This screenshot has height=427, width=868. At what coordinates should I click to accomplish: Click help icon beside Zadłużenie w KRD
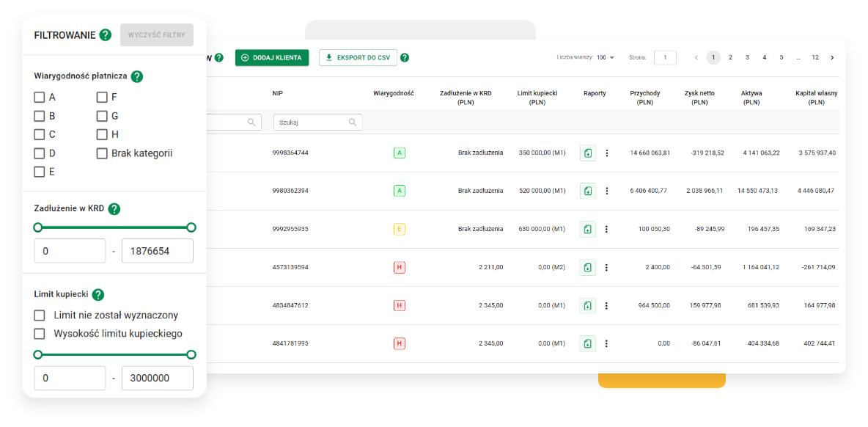tap(114, 209)
